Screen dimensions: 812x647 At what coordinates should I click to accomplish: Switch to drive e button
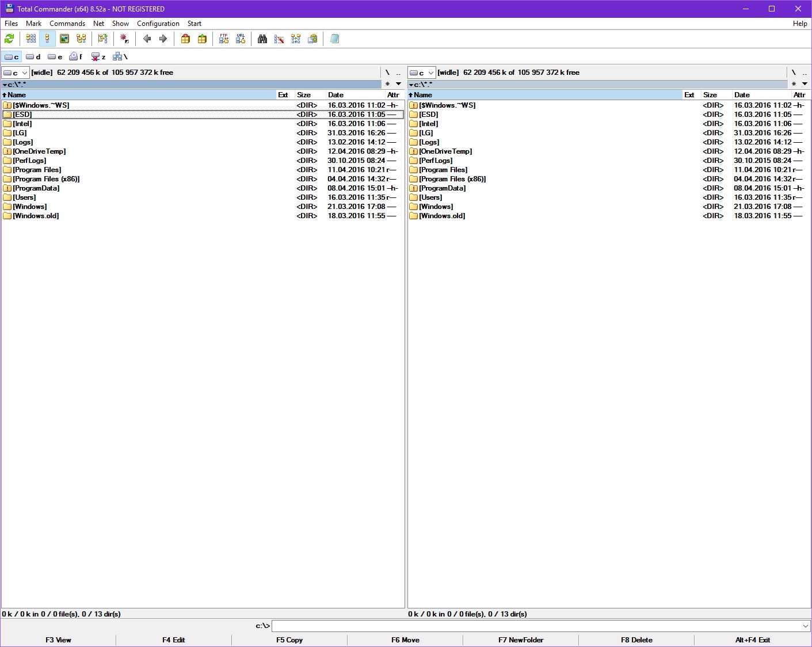(x=55, y=56)
